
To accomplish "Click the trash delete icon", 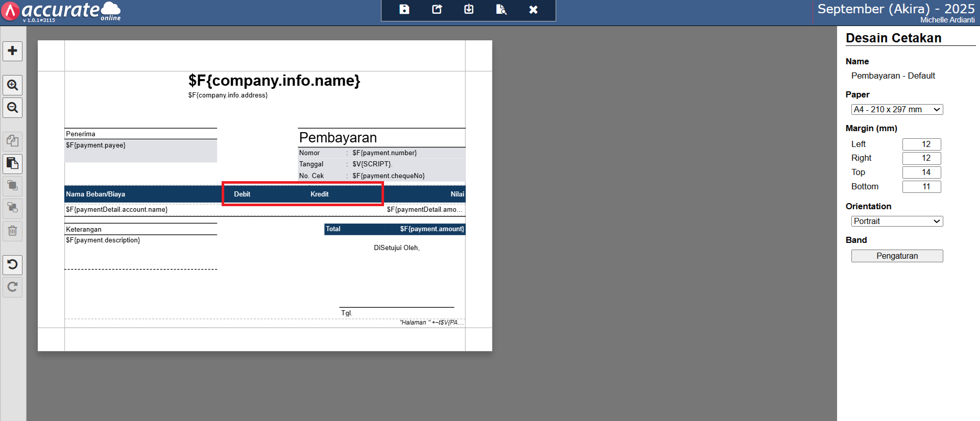I will click(x=13, y=231).
